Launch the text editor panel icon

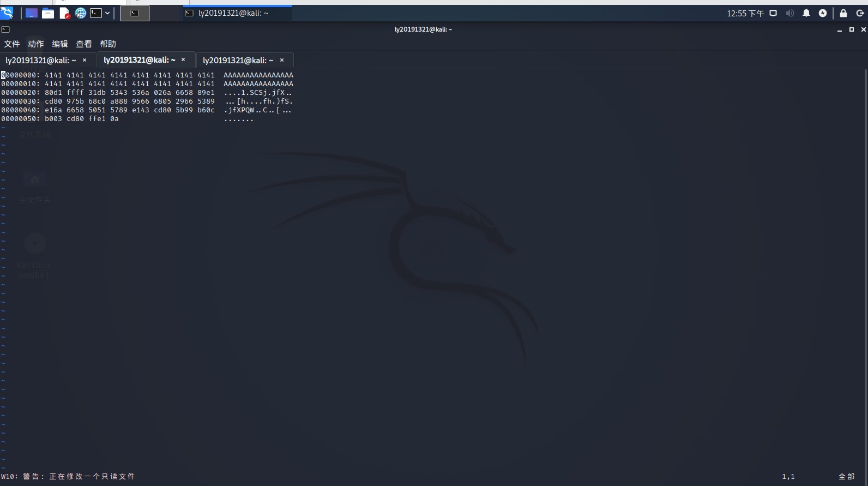point(64,13)
